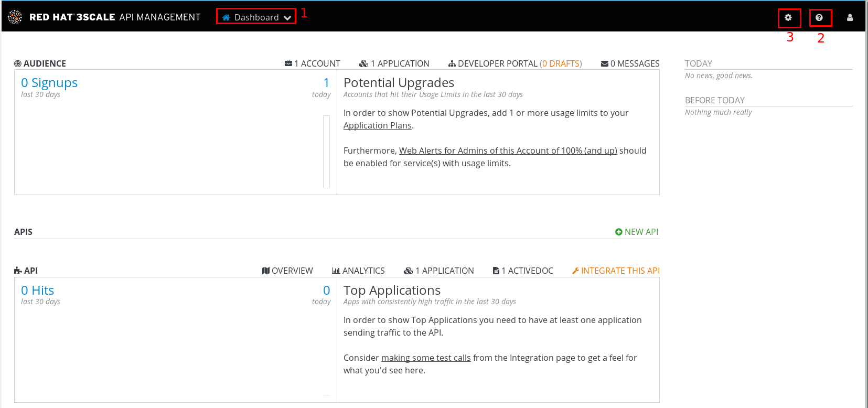Click Integrate This API

pyautogui.click(x=616, y=271)
